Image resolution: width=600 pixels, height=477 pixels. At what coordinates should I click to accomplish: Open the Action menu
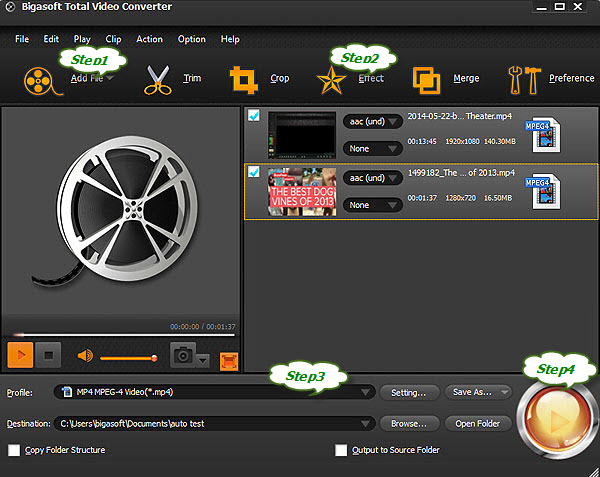point(149,39)
